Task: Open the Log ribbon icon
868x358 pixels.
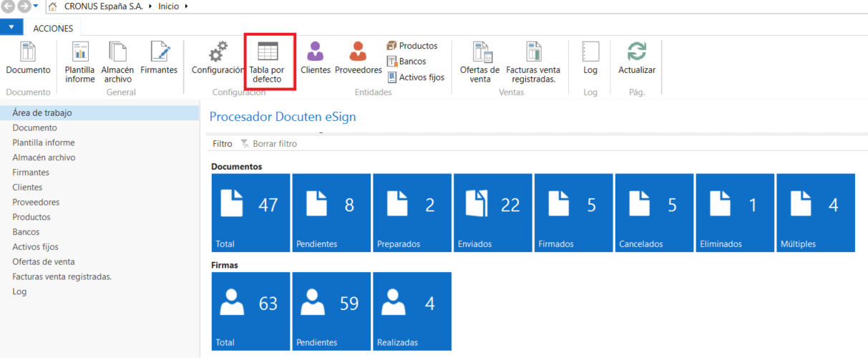Action: click(x=590, y=59)
